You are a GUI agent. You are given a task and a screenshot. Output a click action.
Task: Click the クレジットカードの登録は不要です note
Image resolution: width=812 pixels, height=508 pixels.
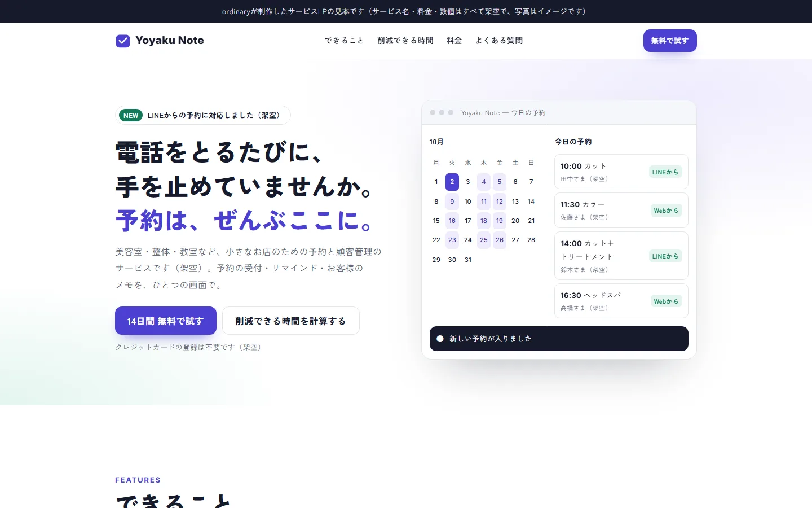pos(189,347)
